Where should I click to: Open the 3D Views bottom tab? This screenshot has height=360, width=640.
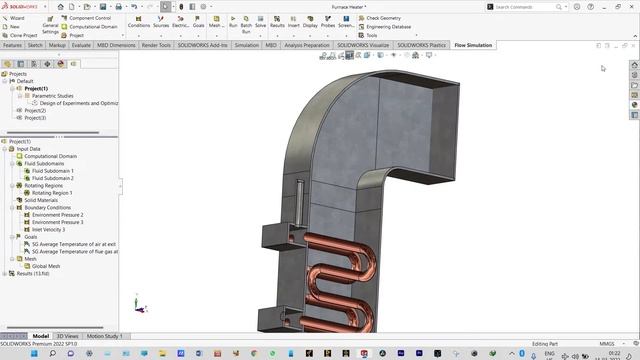point(67,336)
